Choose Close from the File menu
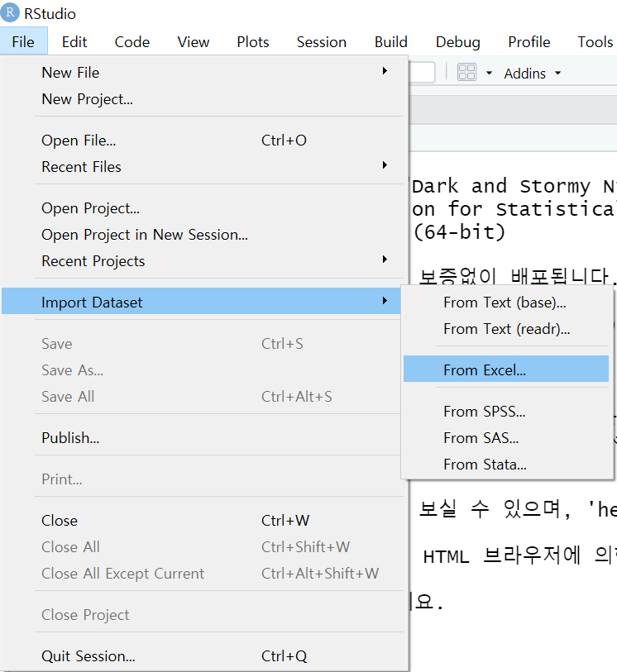 201,520
